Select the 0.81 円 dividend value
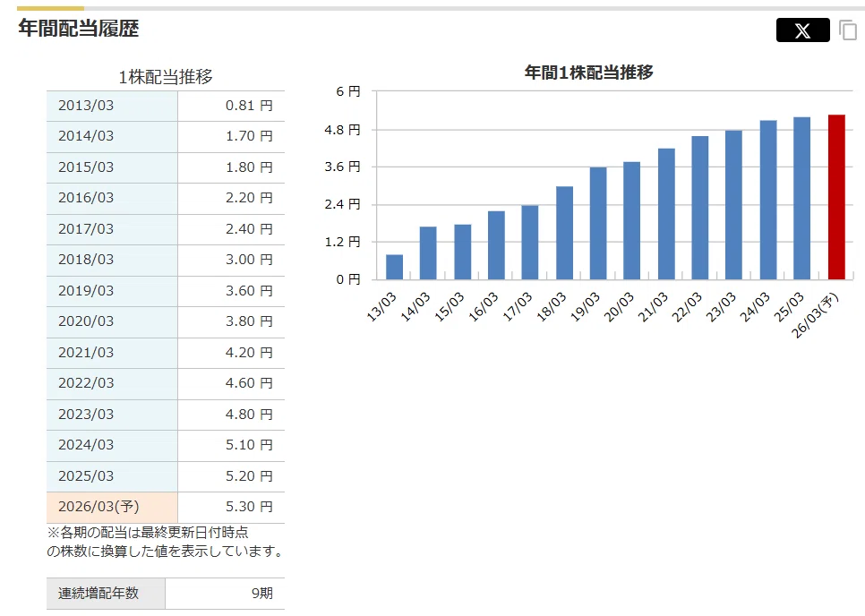This screenshot has width=865, height=616. pos(249,106)
